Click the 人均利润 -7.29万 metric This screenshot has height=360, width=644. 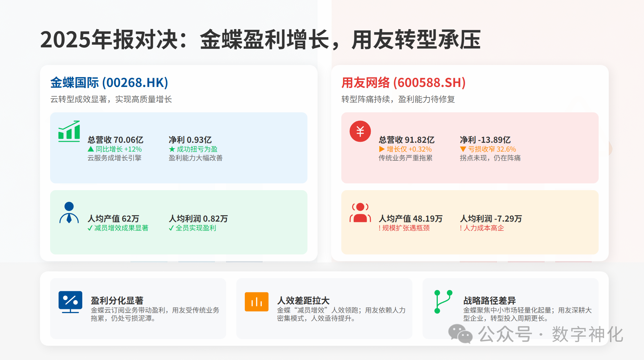point(491,219)
